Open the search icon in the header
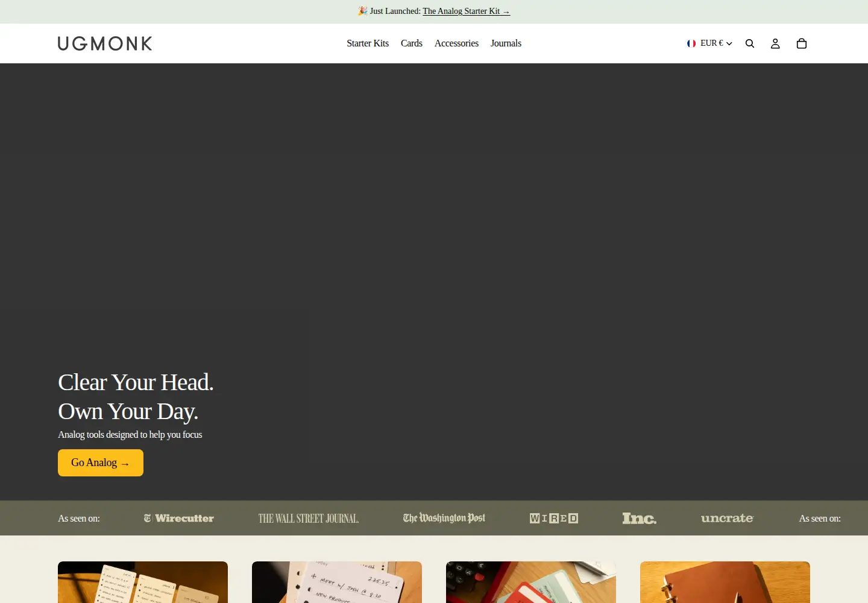This screenshot has height=603, width=868. click(750, 43)
